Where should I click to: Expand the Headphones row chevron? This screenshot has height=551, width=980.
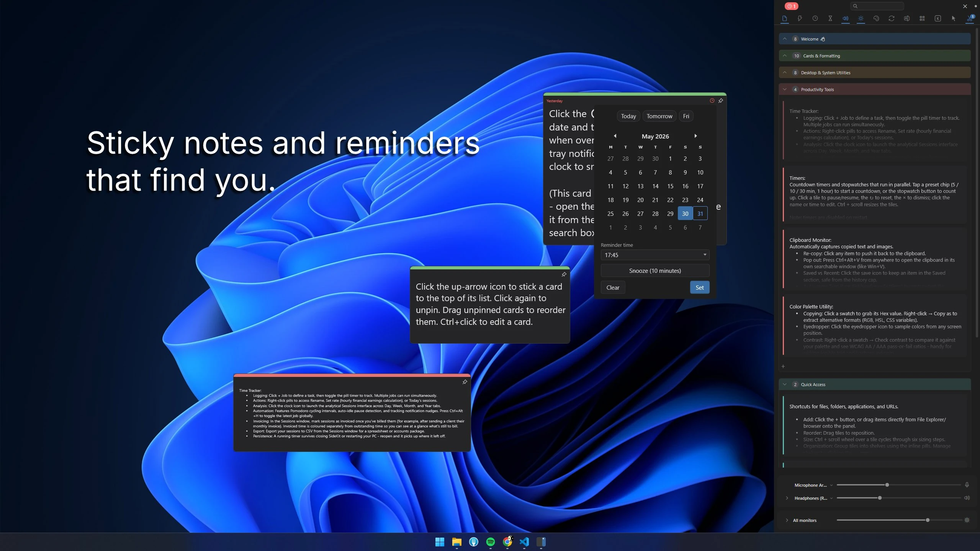click(787, 498)
